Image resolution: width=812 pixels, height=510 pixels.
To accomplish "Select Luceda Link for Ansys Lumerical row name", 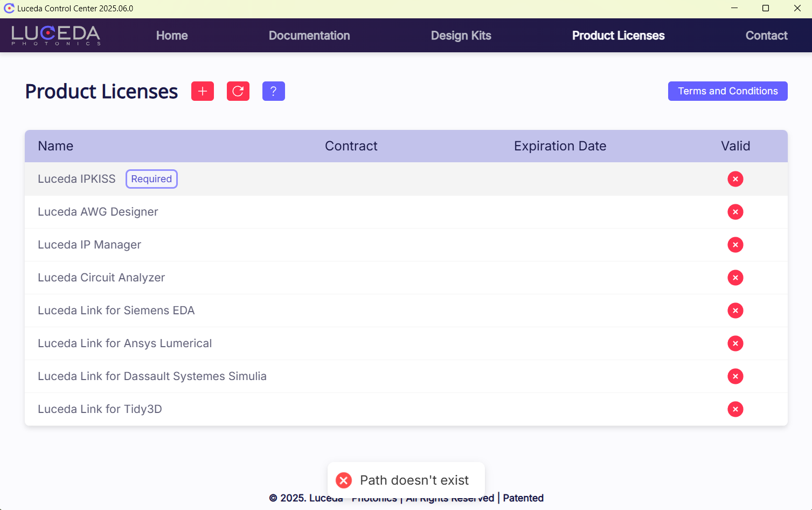I will [125, 343].
